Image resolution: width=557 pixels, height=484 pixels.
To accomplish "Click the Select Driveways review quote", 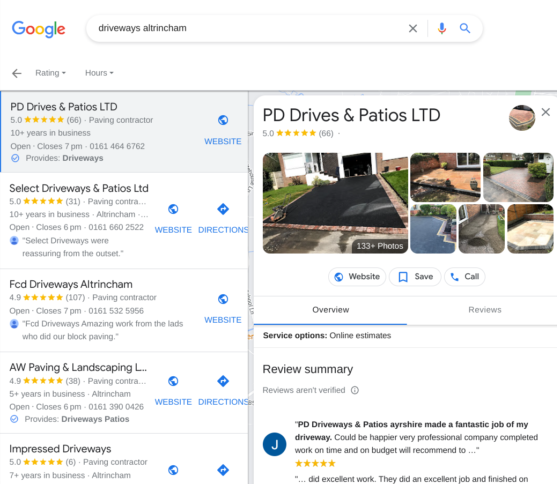I will (x=72, y=247).
